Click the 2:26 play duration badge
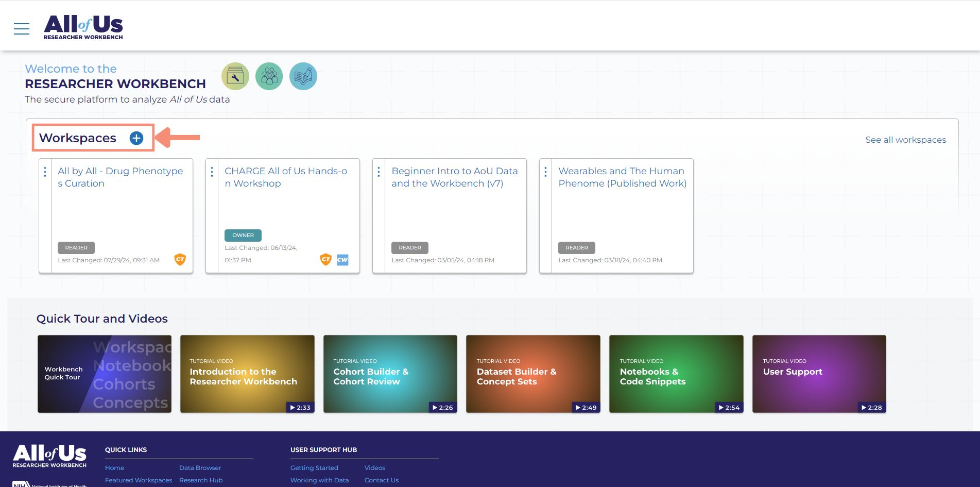 [x=442, y=408]
